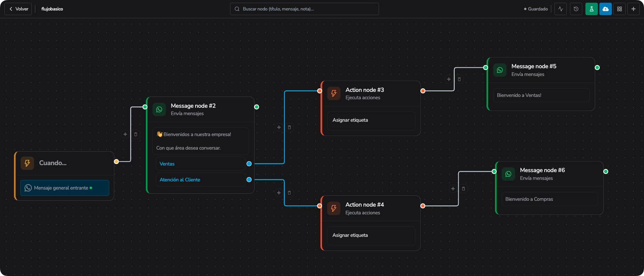Click the Ventas blue output handle
644x276 pixels.
[249, 164]
